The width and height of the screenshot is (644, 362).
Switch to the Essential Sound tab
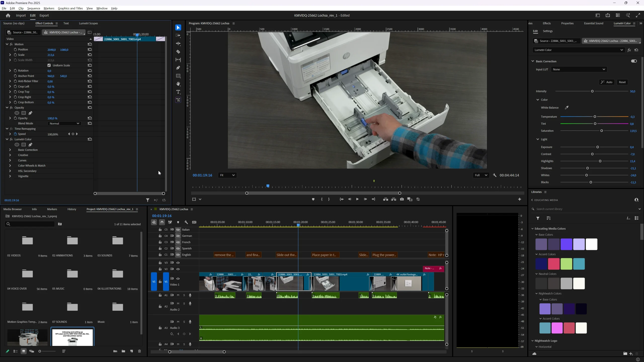(x=593, y=23)
